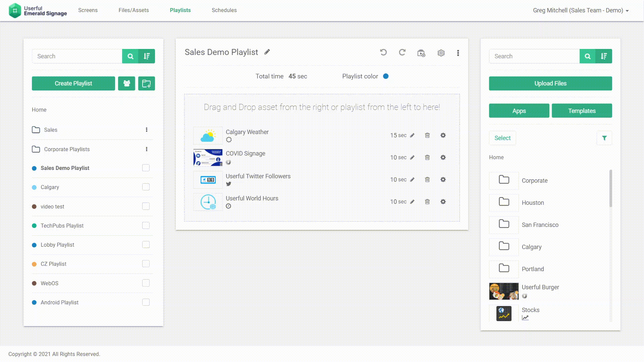Open Sales folder three-dot menu

(x=147, y=130)
